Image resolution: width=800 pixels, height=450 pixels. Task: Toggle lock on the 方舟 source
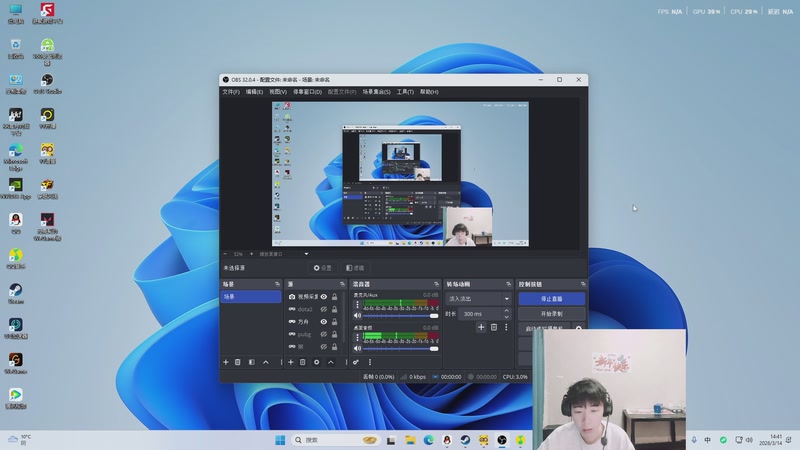[335, 322]
